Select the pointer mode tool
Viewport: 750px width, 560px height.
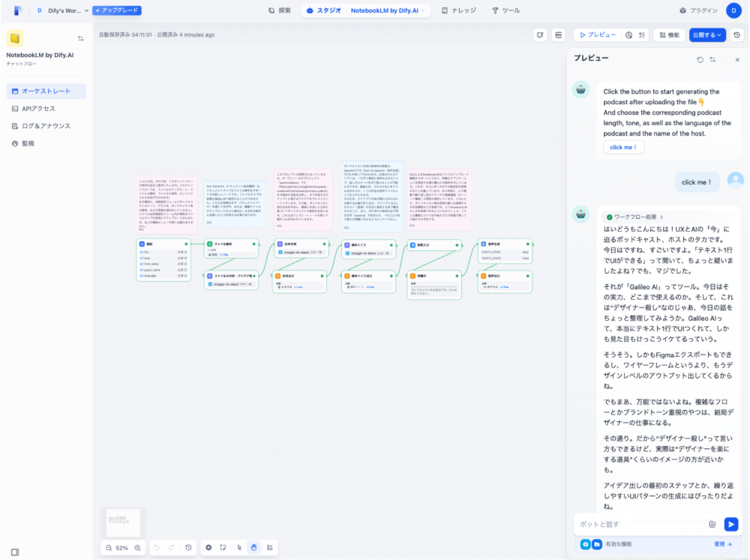point(240,548)
